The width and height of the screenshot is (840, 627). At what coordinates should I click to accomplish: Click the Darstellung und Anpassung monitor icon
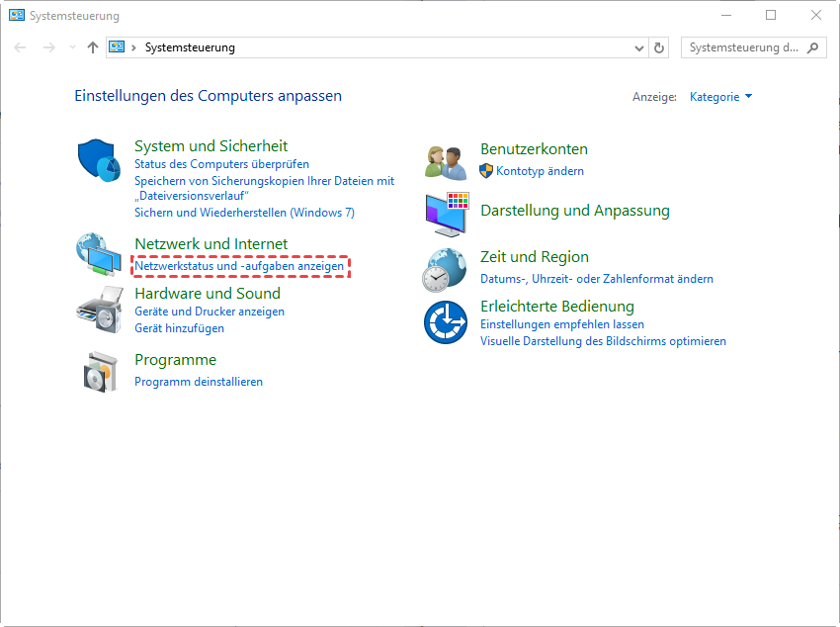(x=447, y=215)
